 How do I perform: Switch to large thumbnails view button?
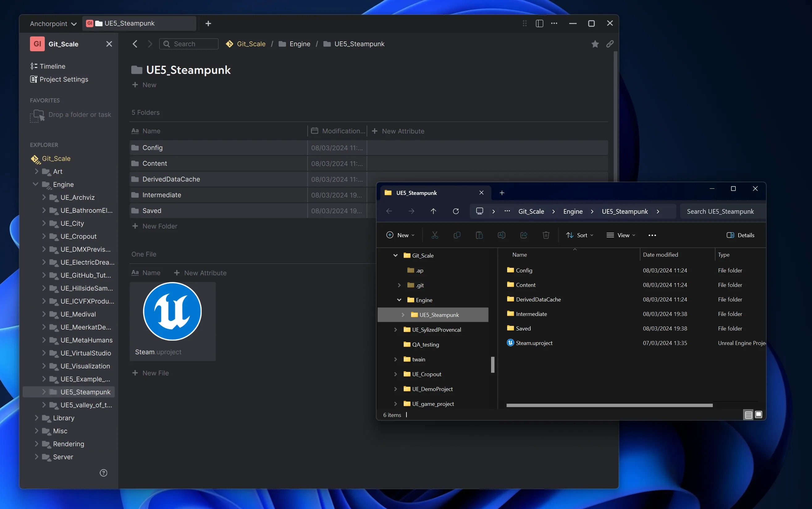pos(759,415)
